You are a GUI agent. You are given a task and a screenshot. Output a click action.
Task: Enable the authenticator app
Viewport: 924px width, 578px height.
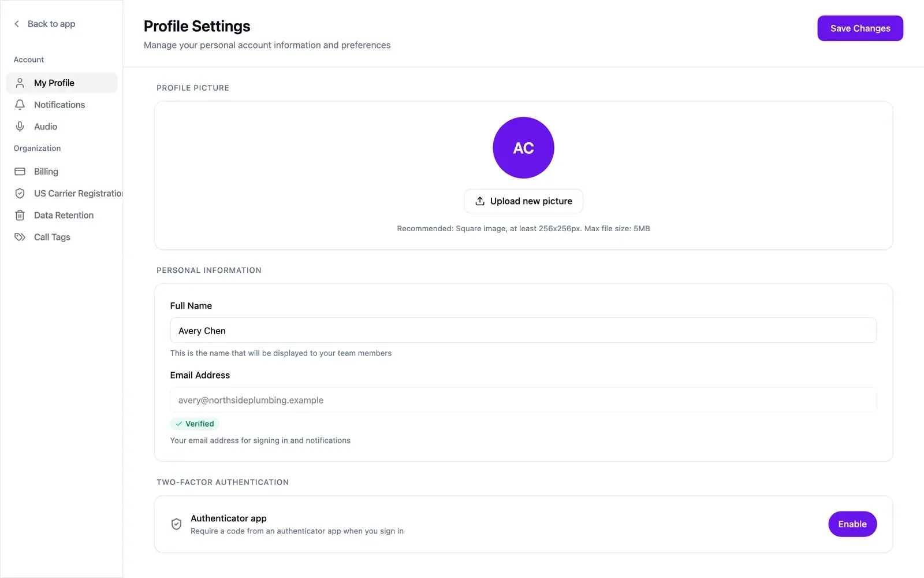[852, 524]
